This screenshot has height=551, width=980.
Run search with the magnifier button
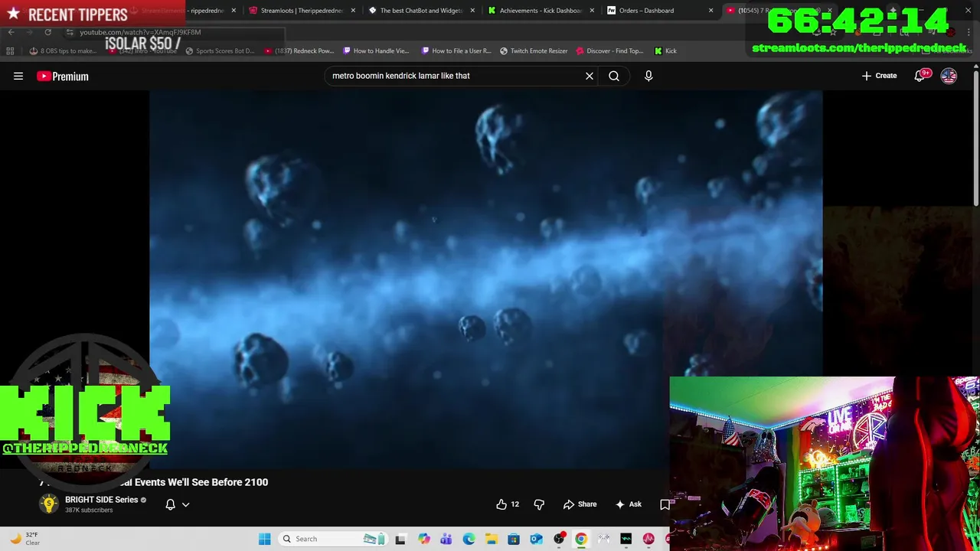coord(614,76)
